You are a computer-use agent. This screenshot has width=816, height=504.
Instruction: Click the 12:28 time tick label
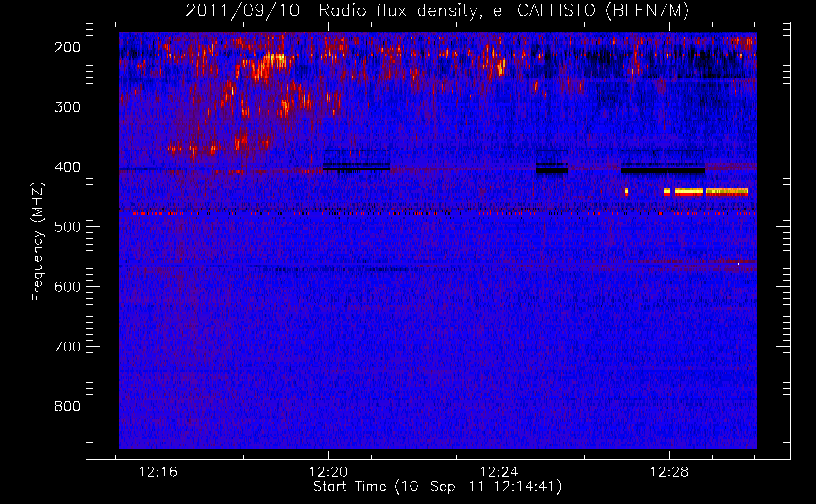click(x=670, y=472)
